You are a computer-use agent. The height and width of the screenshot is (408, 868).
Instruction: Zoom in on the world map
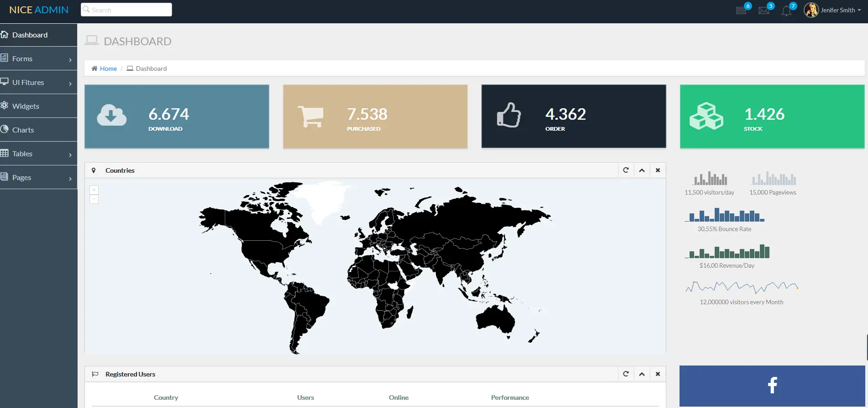(94, 190)
